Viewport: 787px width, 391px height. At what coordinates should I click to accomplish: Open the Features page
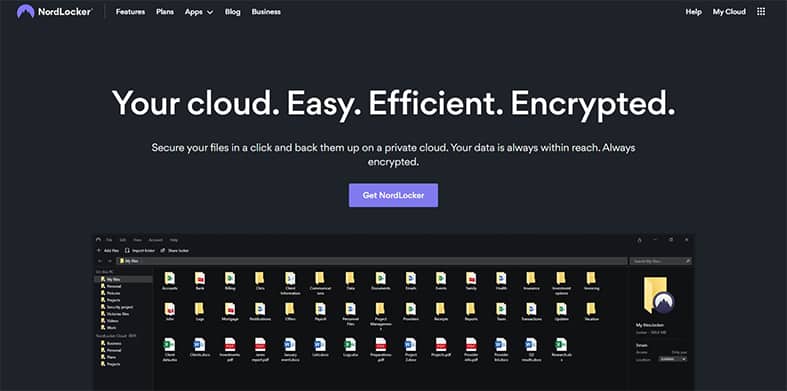click(130, 12)
